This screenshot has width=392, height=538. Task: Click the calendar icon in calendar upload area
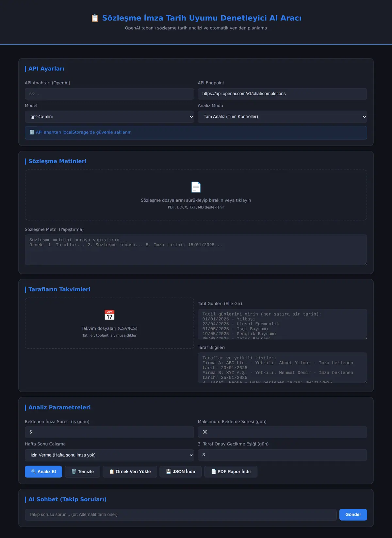(109, 315)
